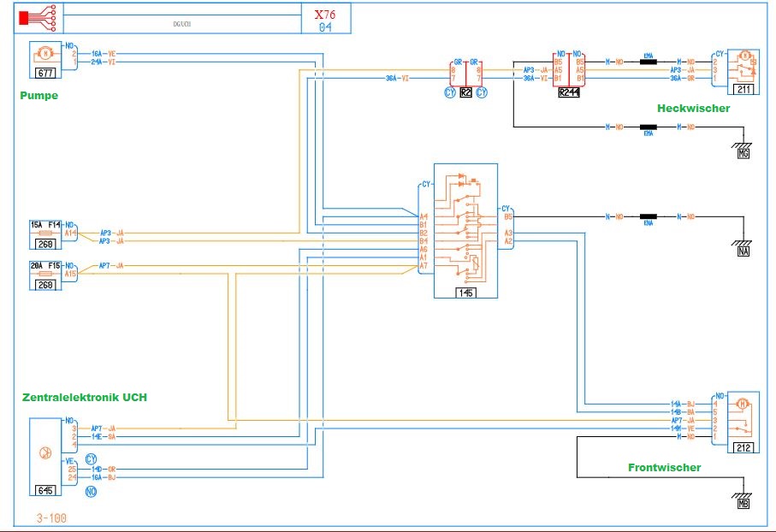Select the green Pumpe label
776x532 pixels.
39,96
